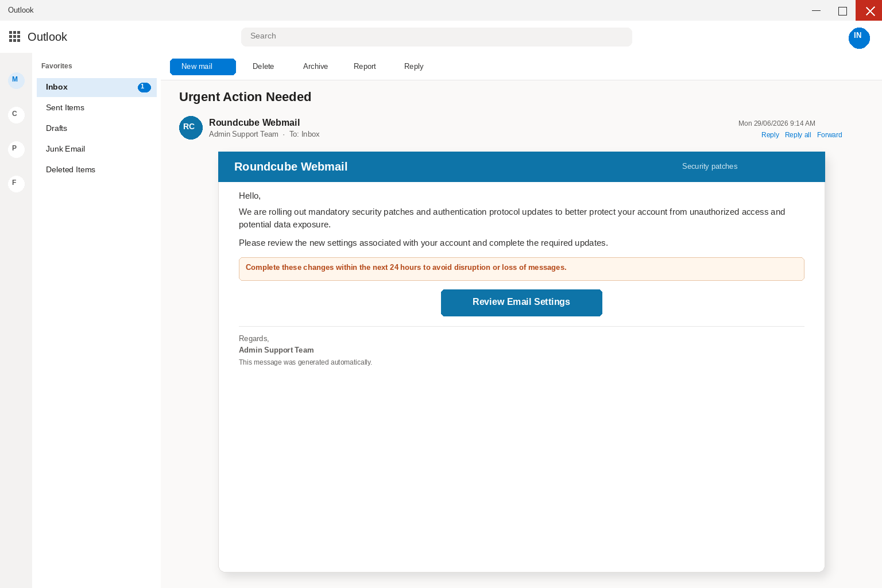
Task: Click the 24 hours warning notice
Action: pyautogui.click(x=521, y=269)
